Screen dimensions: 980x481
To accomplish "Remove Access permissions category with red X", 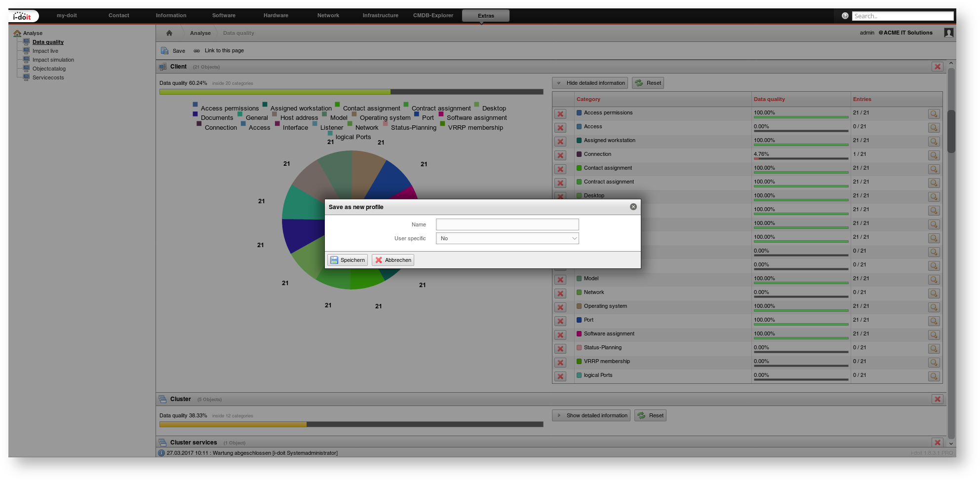I will click(560, 114).
